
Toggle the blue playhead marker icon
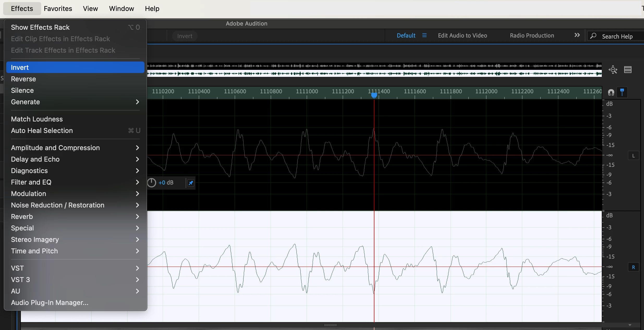click(622, 92)
